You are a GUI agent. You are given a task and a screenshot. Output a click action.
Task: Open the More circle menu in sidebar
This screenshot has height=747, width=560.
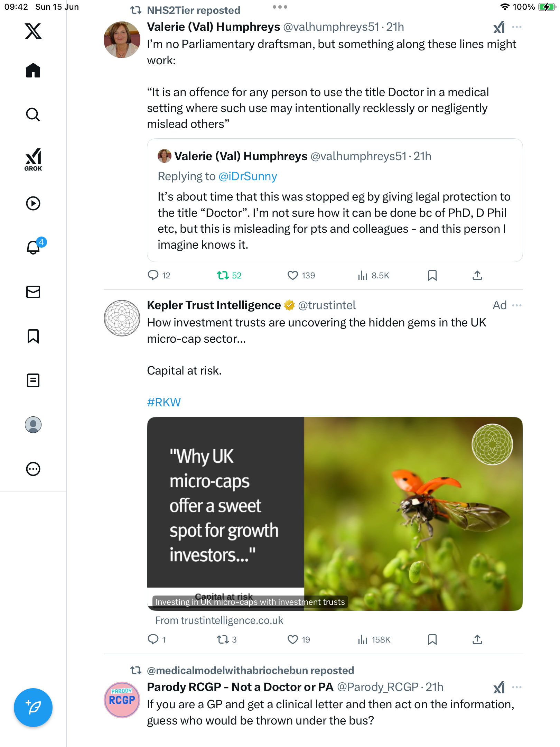tap(33, 469)
